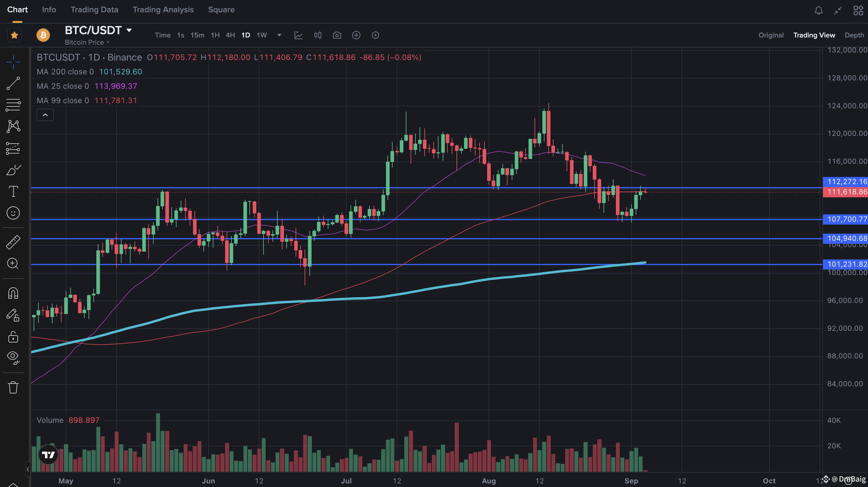The height and width of the screenshot is (487, 868).
Task: Set chart interval to 15m
Action: [x=197, y=35]
